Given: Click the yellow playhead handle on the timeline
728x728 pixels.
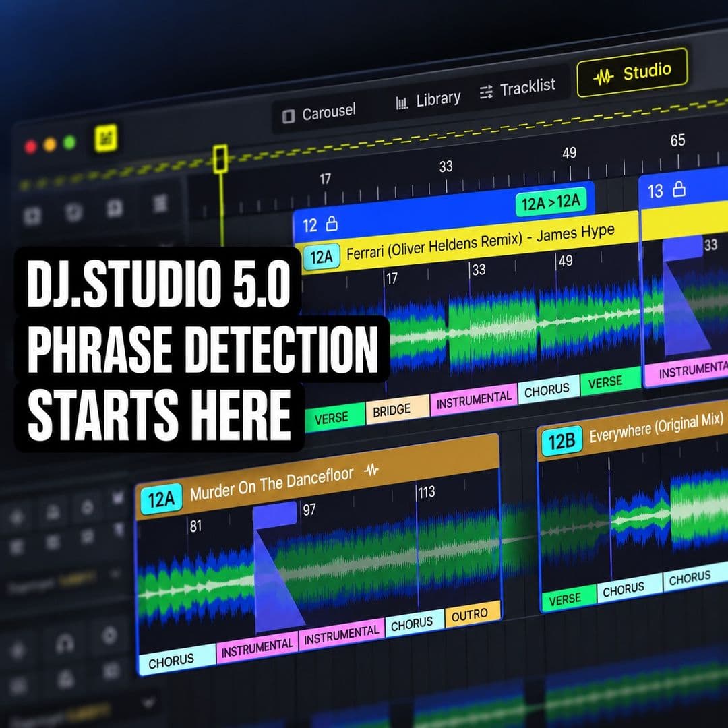Looking at the screenshot, I should 220,159.
